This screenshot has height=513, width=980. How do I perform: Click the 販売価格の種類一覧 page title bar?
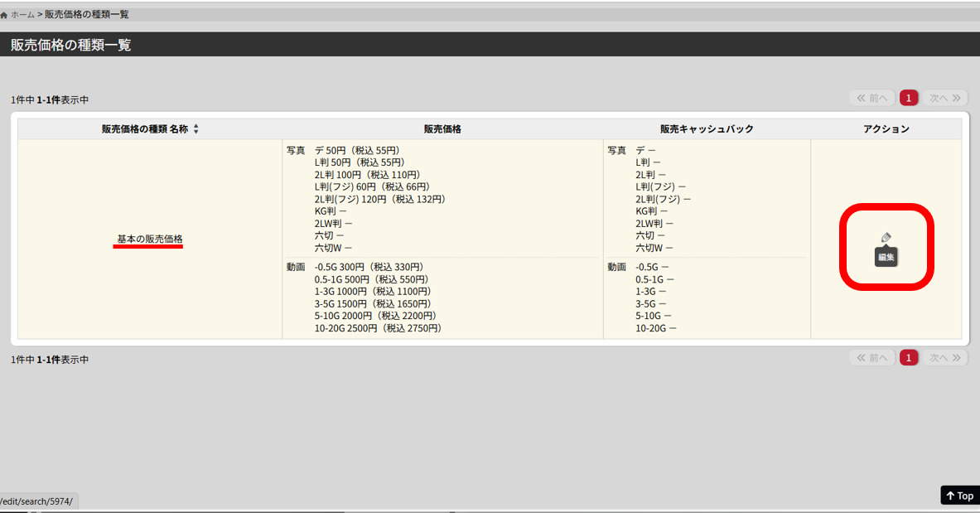(x=70, y=45)
